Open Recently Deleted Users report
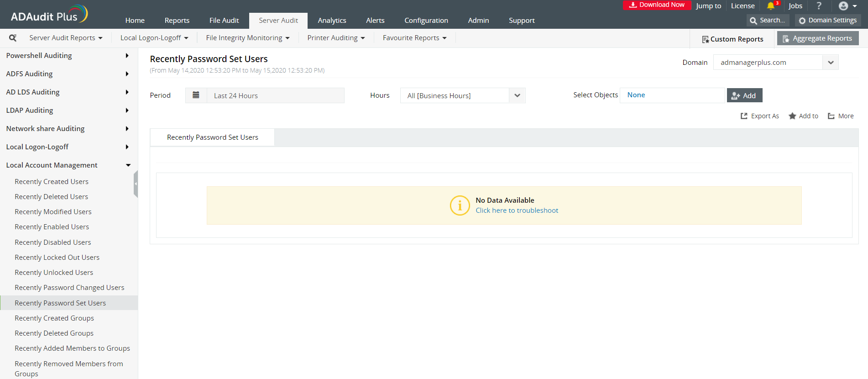Image resolution: width=868 pixels, height=379 pixels. click(52, 197)
